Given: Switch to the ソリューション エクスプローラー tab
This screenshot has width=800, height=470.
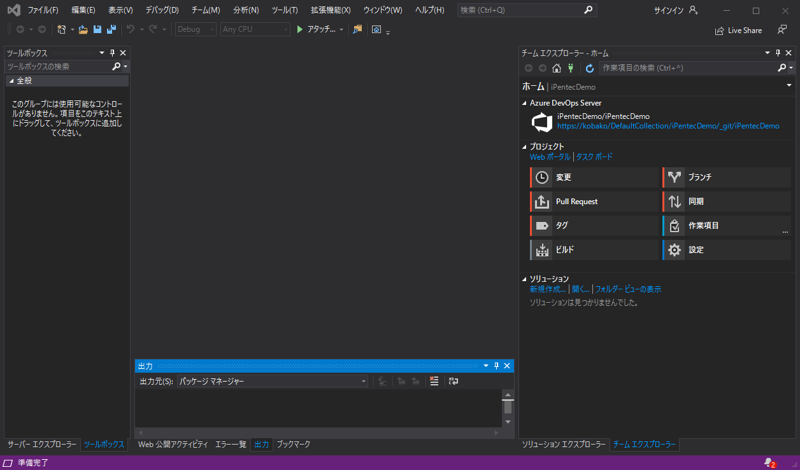Looking at the screenshot, I should 564,444.
